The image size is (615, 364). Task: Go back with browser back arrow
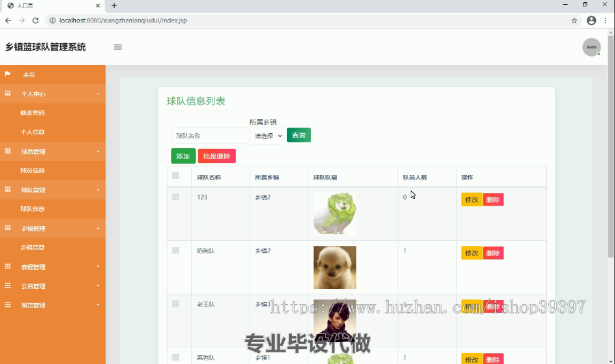[8, 20]
